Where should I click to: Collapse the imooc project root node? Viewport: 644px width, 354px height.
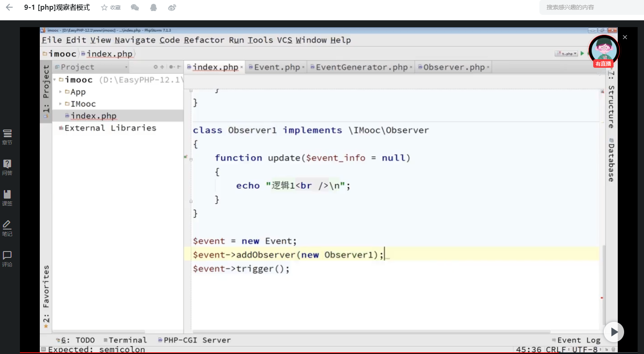point(55,80)
